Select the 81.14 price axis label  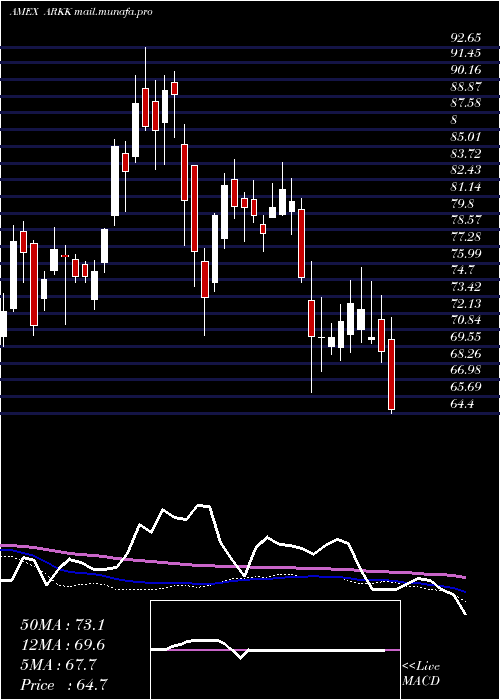pos(466,187)
